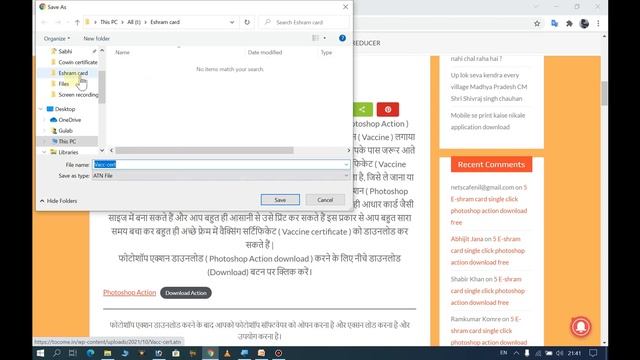Open Task View on the taskbar

click(73, 353)
